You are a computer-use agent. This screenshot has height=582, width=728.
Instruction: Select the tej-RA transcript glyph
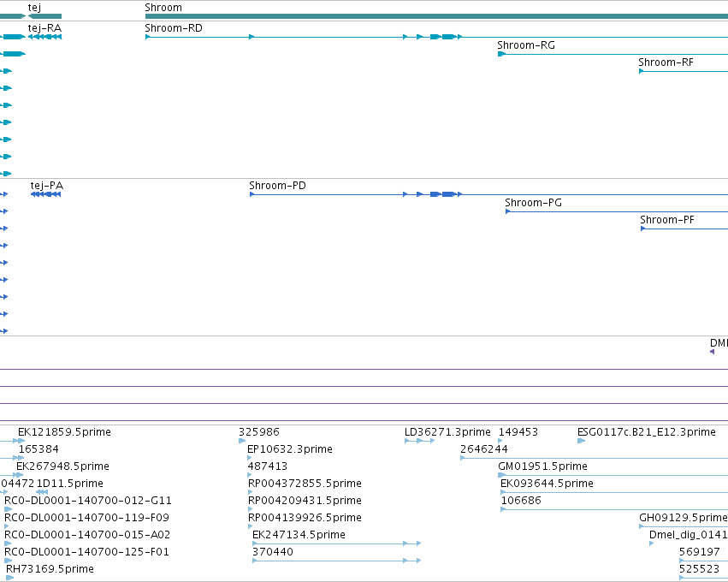44,37
